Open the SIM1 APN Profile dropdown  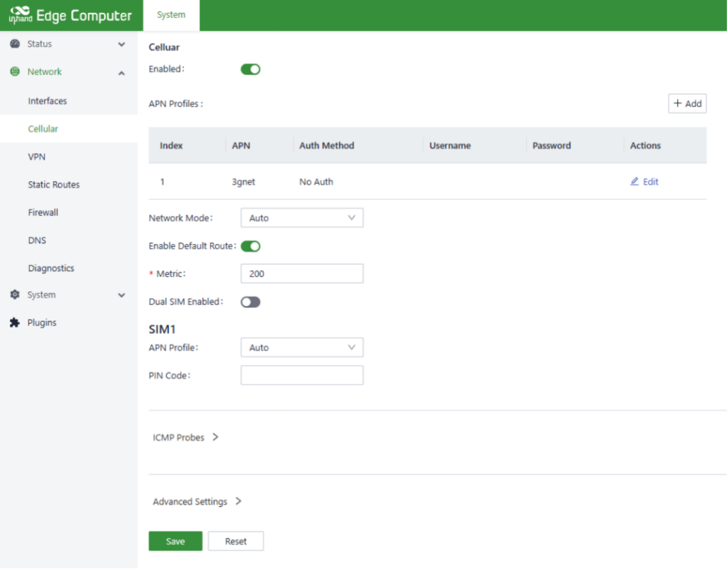click(301, 348)
